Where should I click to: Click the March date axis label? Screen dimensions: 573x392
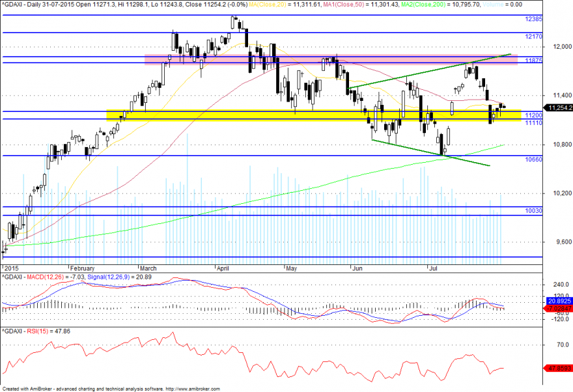[x=148, y=268]
